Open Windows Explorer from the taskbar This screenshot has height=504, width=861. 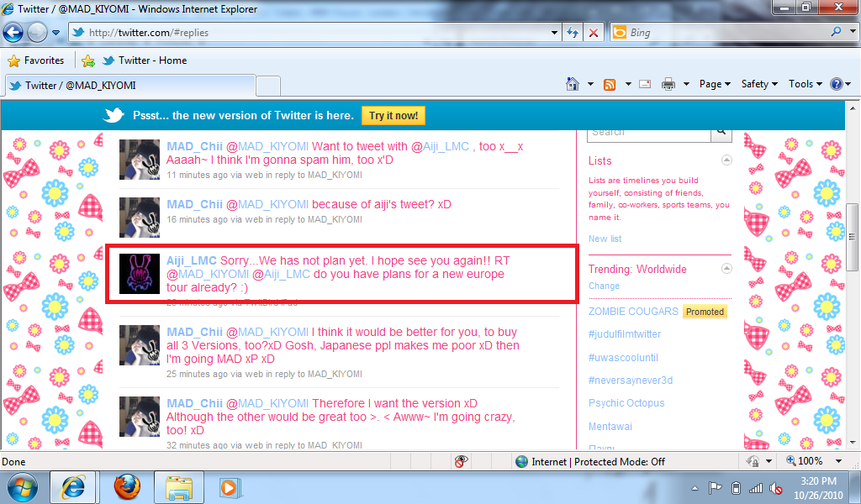point(178,487)
